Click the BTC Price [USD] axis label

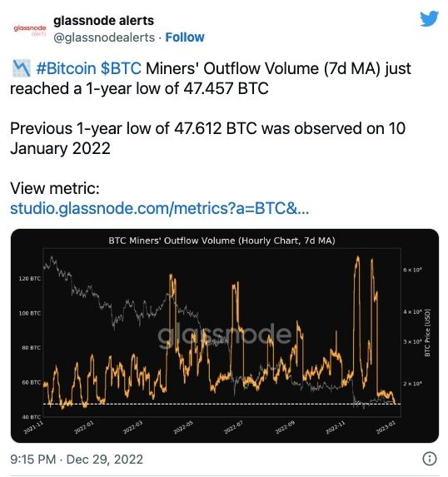(427, 333)
